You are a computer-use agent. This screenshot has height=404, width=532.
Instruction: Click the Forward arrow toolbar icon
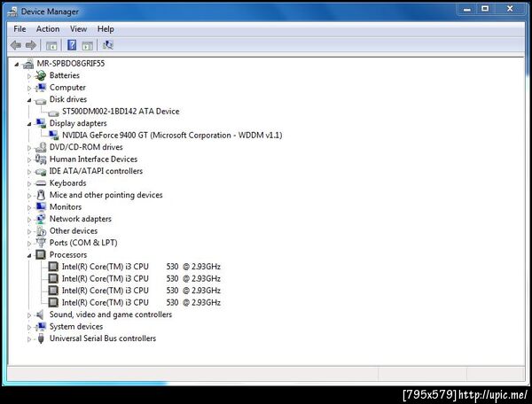pos(31,44)
